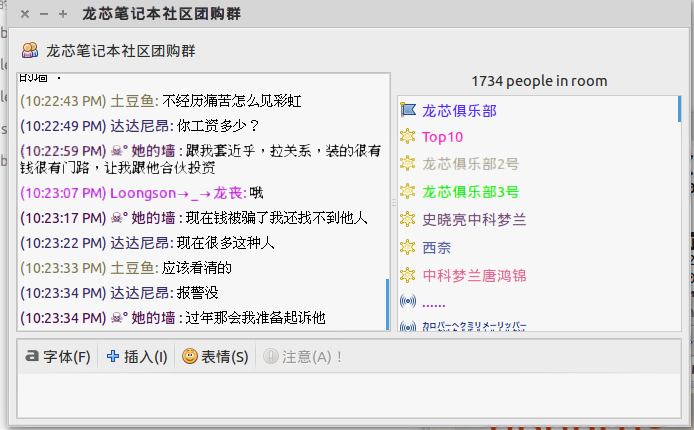Click the font 'a' icon in the toolbar

(x=32, y=356)
